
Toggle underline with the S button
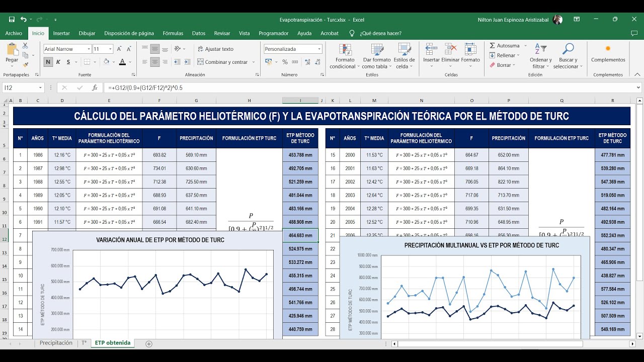click(68, 62)
